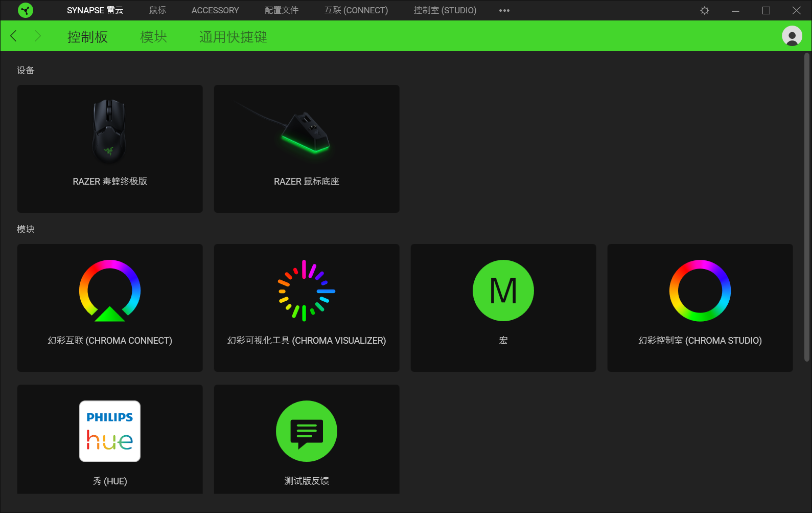Viewport: 812px width, 513px height.
Task: Select the 控制板 sub-tab
Action: (87, 37)
